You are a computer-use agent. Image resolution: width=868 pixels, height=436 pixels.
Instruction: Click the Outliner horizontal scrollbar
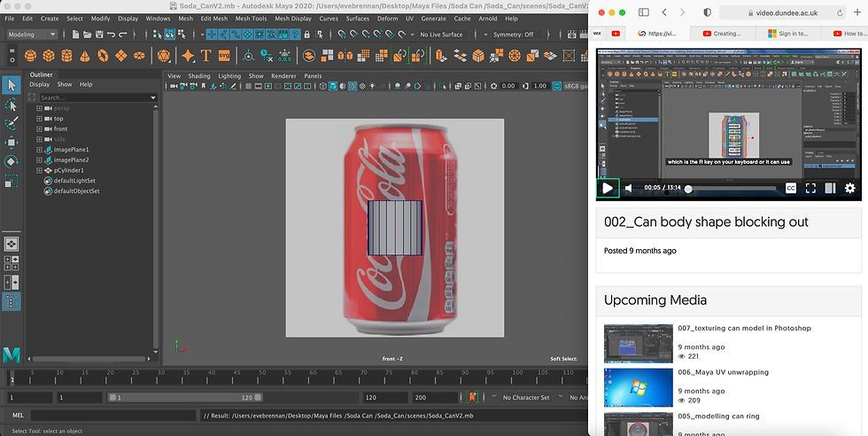90,358
